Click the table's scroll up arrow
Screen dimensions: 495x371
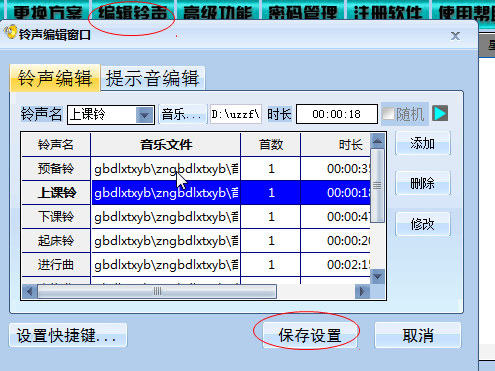click(377, 141)
